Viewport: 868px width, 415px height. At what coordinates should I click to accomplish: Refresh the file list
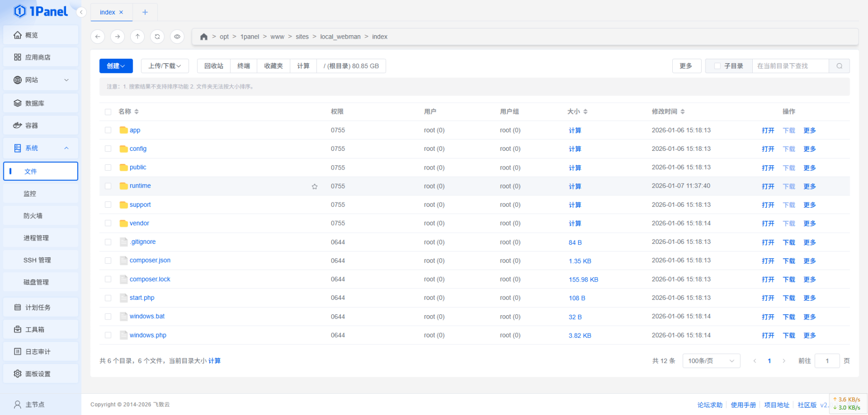157,37
